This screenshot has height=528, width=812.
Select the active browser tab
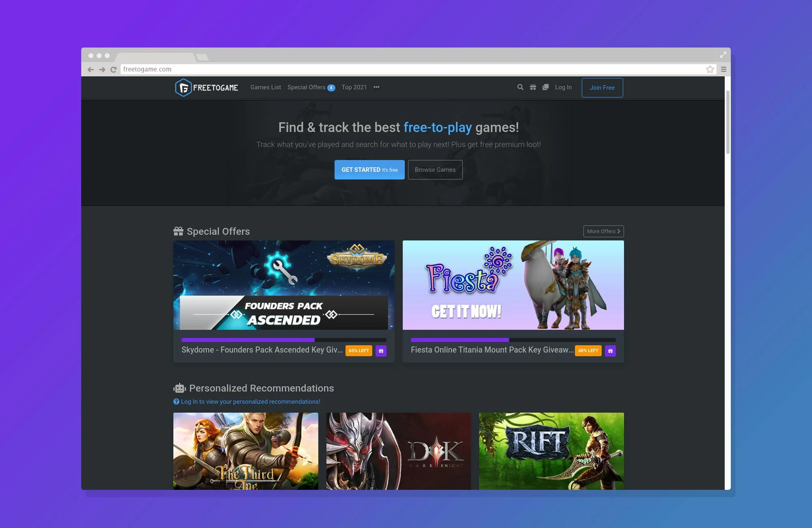point(155,57)
